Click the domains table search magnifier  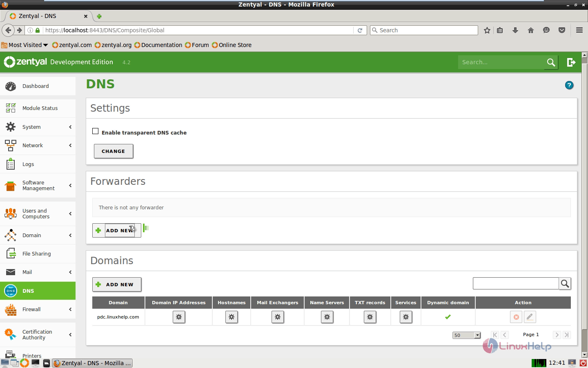pyautogui.click(x=565, y=283)
